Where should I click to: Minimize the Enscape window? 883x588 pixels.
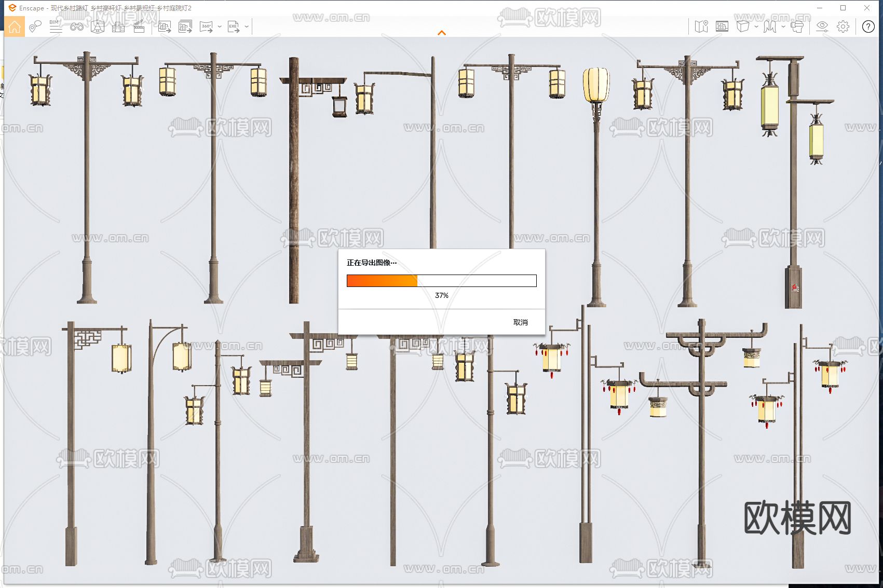[820, 8]
